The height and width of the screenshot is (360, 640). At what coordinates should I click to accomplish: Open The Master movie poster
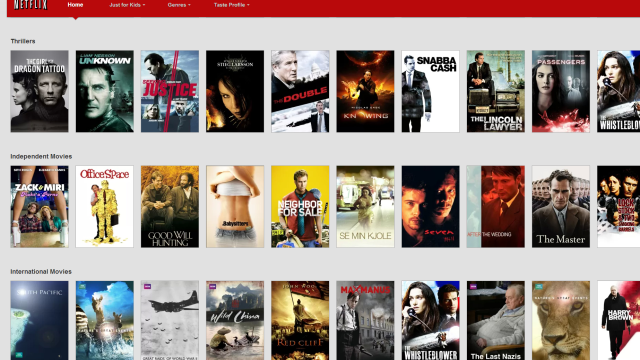click(561, 207)
